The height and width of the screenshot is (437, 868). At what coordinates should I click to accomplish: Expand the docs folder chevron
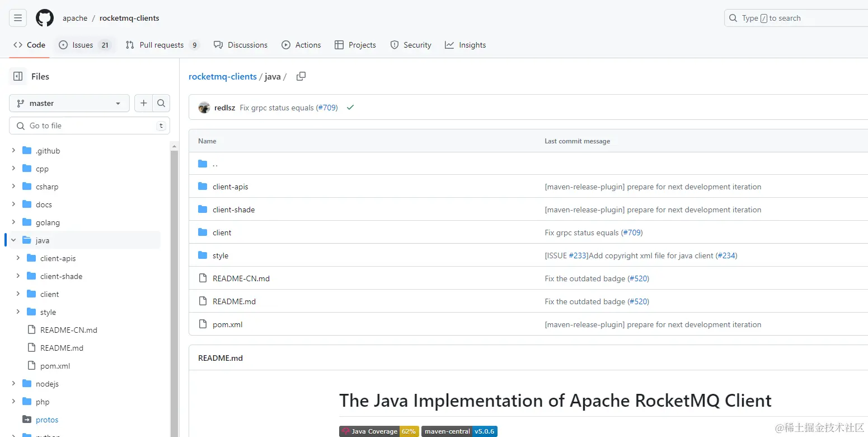click(13, 204)
